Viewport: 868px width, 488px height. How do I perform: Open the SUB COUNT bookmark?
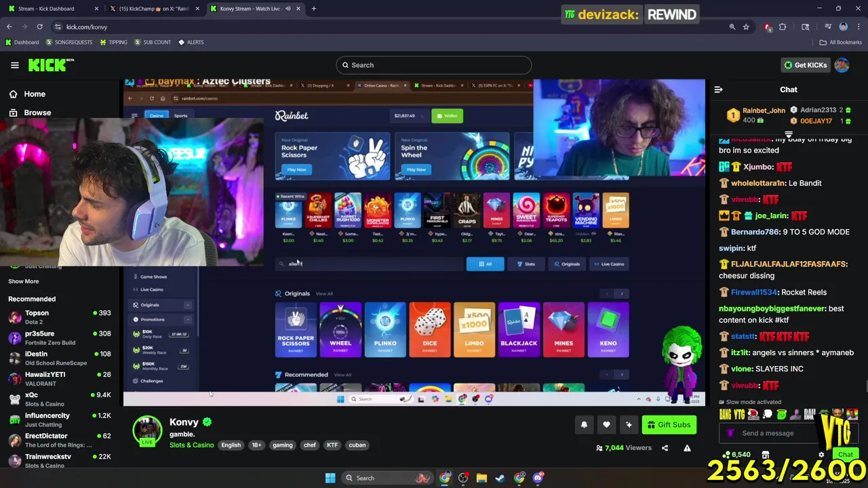coord(153,42)
